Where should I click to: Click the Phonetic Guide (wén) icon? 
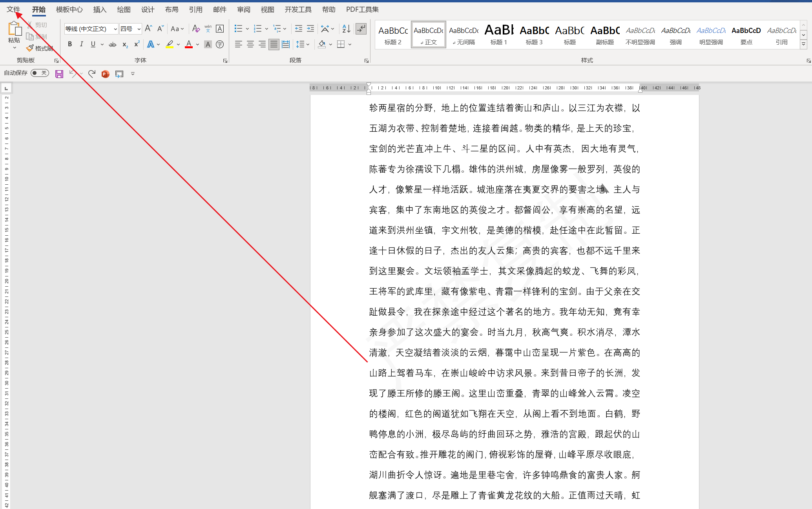tap(208, 29)
